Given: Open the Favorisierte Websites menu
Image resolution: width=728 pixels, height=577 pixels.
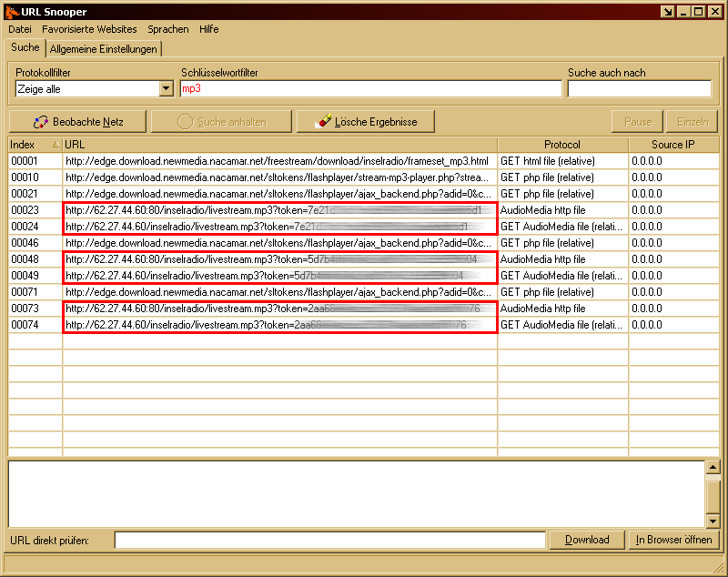Looking at the screenshot, I should [x=89, y=29].
